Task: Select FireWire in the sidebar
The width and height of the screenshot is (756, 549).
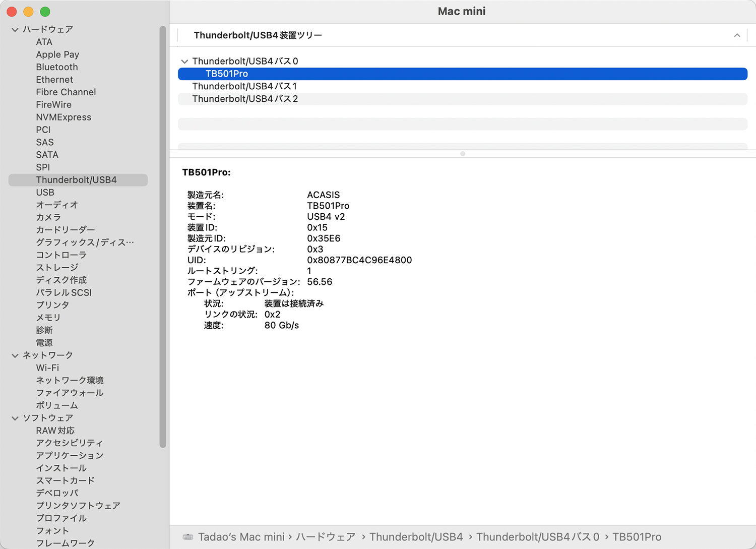Action: click(x=54, y=105)
